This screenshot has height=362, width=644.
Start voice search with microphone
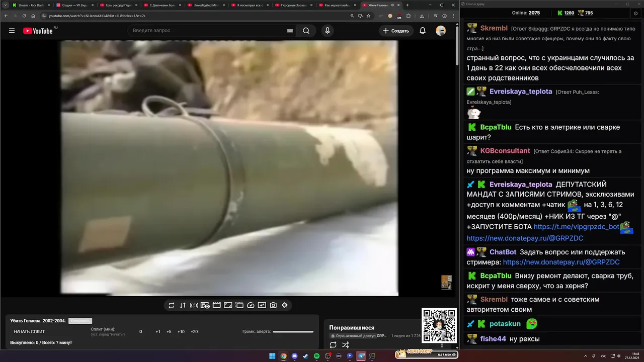328,31
